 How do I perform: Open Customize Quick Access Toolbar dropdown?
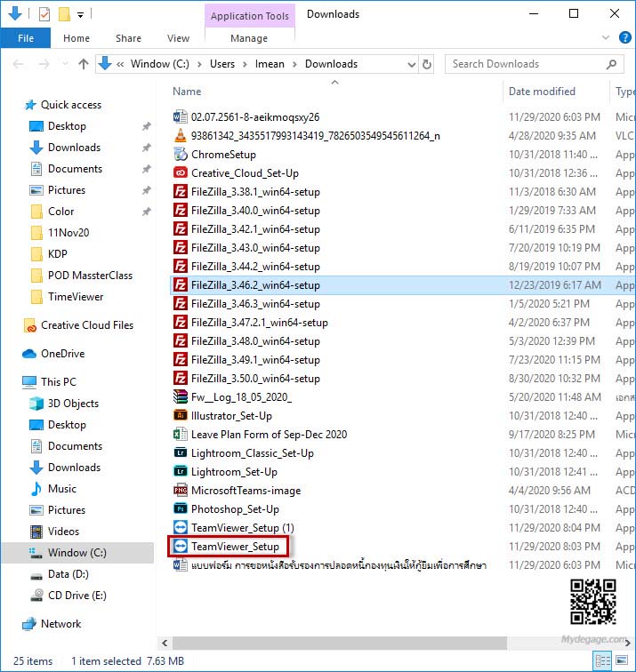pyautogui.click(x=80, y=15)
